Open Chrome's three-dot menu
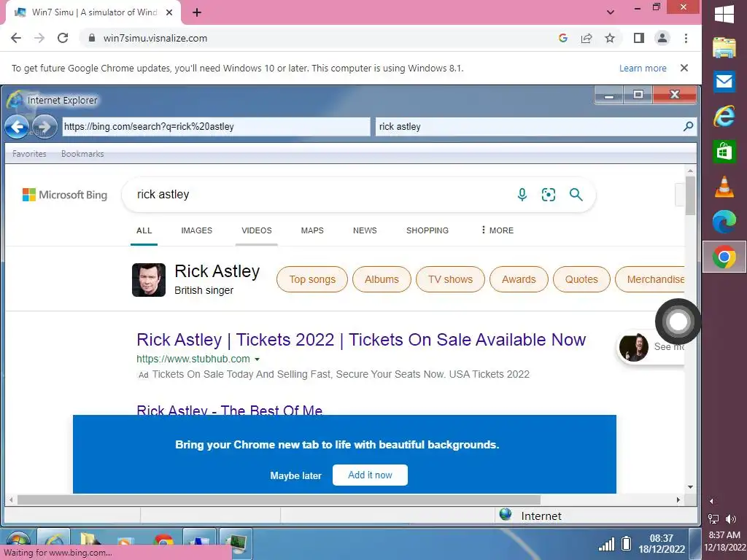 coord(686,38)
